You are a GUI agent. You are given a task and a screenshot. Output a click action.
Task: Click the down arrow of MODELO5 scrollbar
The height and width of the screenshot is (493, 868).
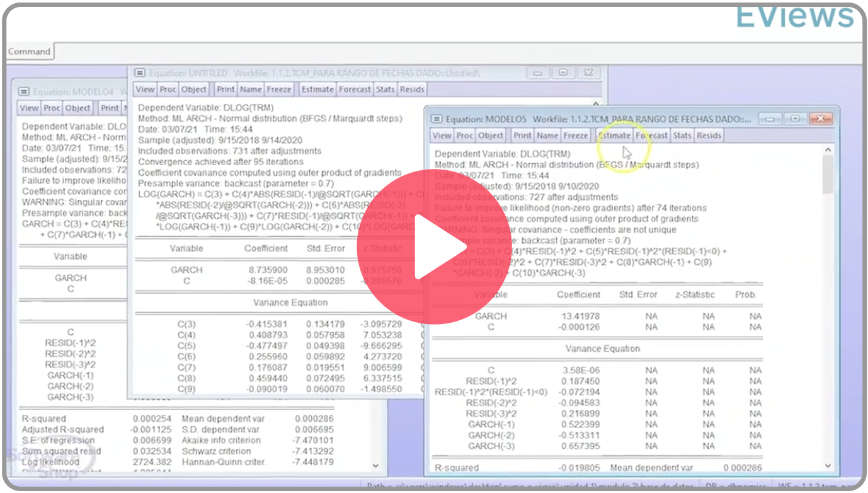[828, 467]
